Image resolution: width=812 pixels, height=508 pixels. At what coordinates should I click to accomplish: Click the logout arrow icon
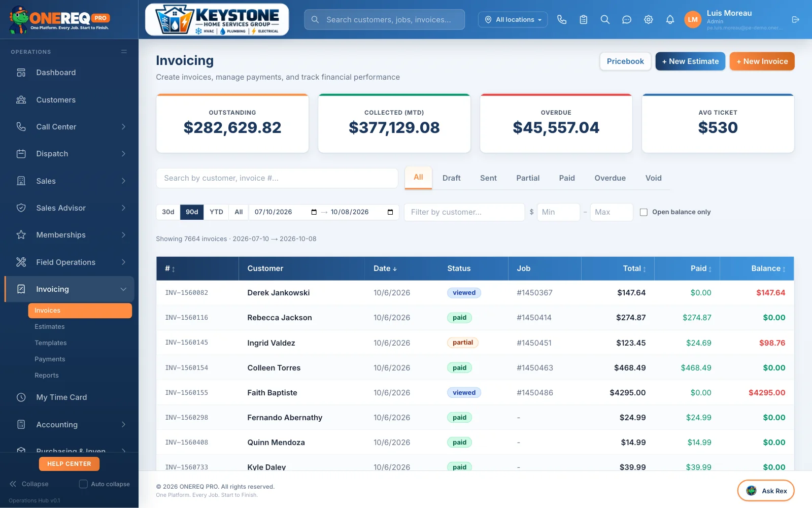(795, 19)
